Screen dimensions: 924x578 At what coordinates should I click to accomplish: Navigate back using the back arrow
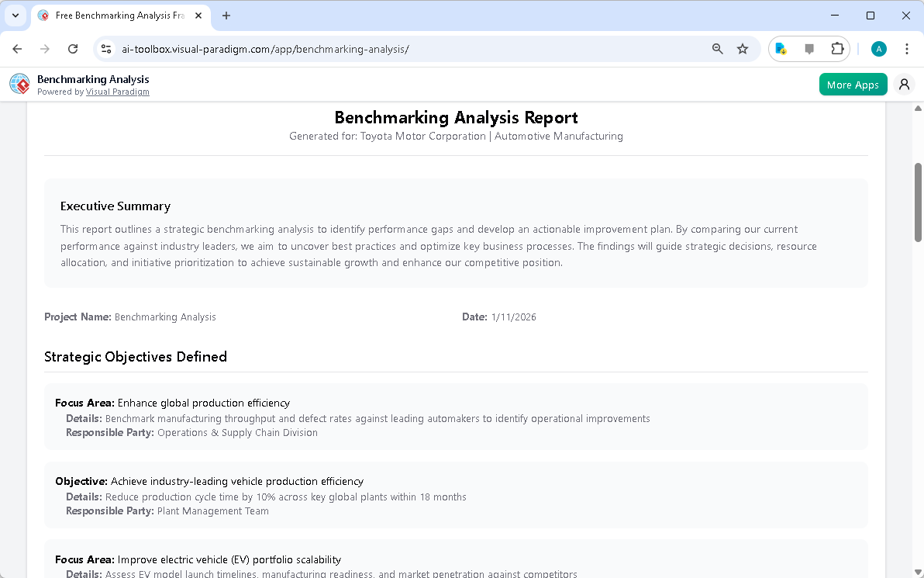pos(17,48)
